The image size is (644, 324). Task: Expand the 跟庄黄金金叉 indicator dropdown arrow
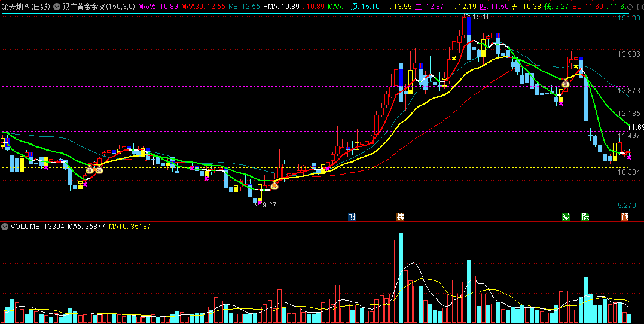coord(56,6)
